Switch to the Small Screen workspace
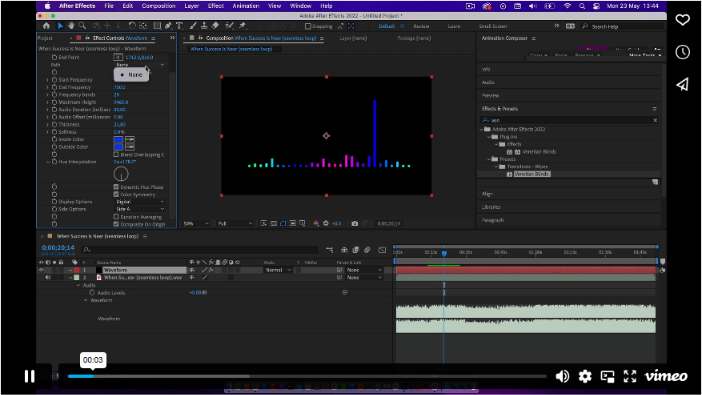The height and width of the screenshot is (395, 702). [493, 26]
